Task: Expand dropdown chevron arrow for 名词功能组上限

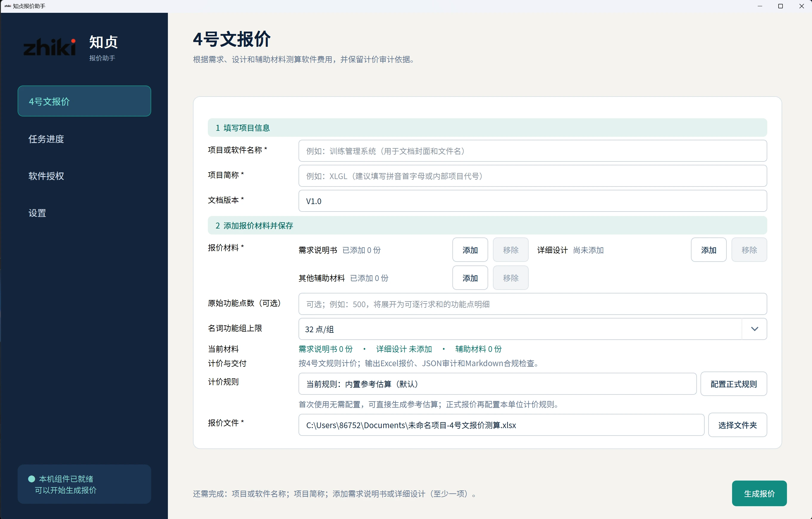Action: (754, 329)
